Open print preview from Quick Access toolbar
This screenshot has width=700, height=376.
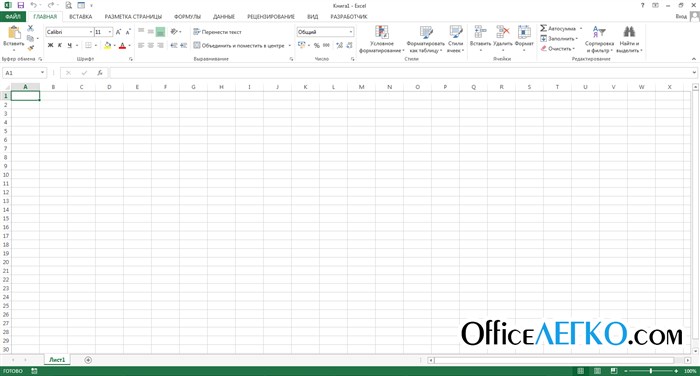point(68,5)
